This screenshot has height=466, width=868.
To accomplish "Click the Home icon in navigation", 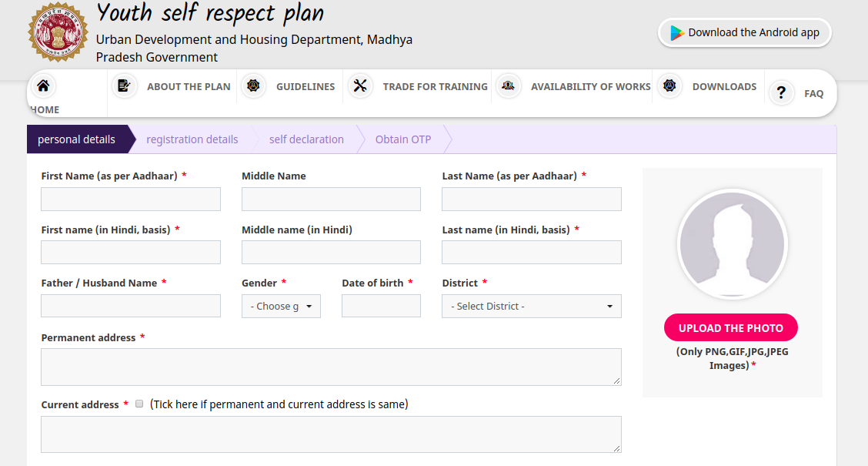I will click(43, 86).
